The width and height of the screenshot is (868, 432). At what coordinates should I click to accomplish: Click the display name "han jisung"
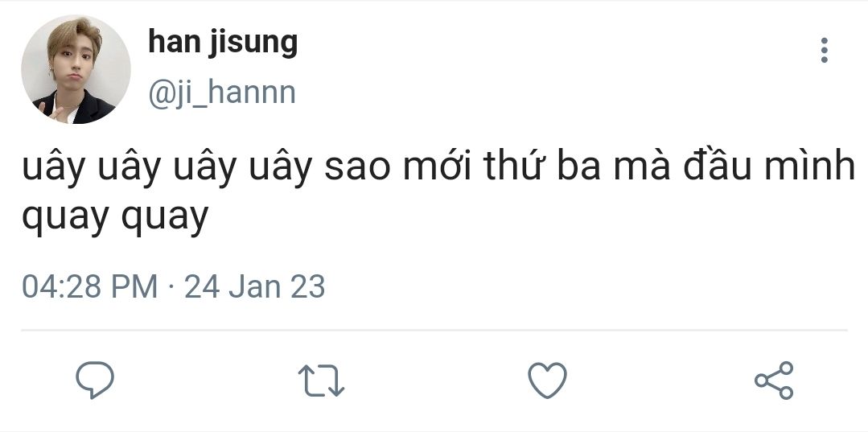[223, 42]
